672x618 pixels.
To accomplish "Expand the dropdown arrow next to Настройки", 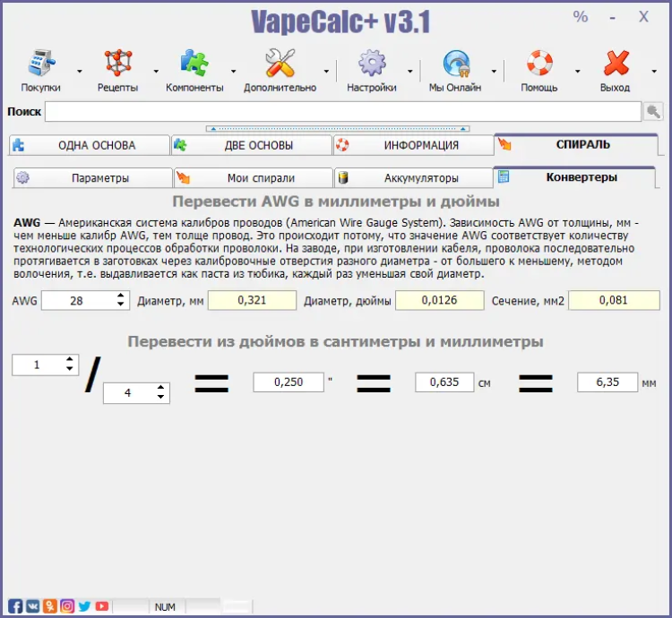I will (x=410, y=71).
